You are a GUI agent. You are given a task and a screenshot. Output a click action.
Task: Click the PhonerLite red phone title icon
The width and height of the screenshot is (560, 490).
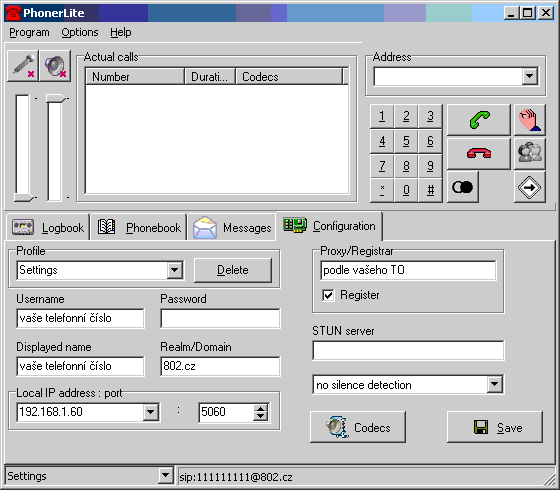(13, 13)
